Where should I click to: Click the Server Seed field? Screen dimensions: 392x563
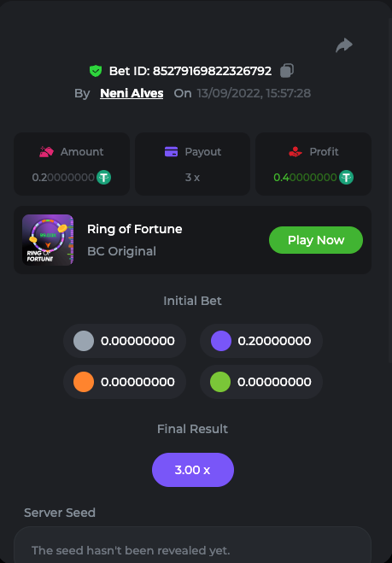coord(192,545)
